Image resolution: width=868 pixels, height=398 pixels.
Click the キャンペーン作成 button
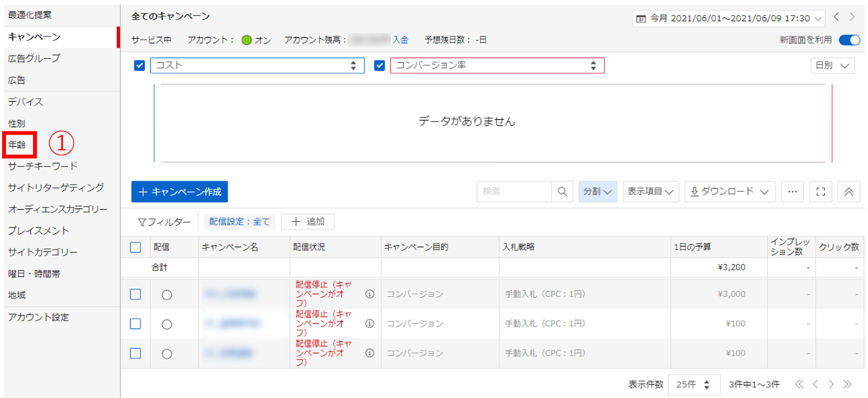point(180,192)
